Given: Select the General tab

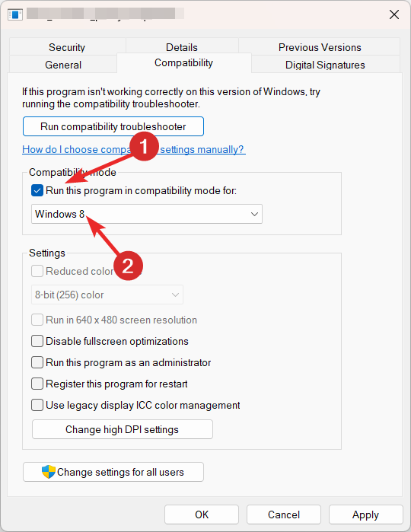Looking at the screenshot, I should 63,65.
